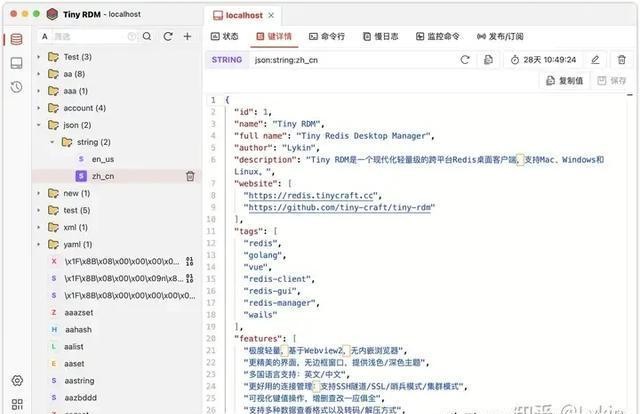The image size is (640, 414).
Task: Expand the xml (1) folder
Action: tap(39, 227)
